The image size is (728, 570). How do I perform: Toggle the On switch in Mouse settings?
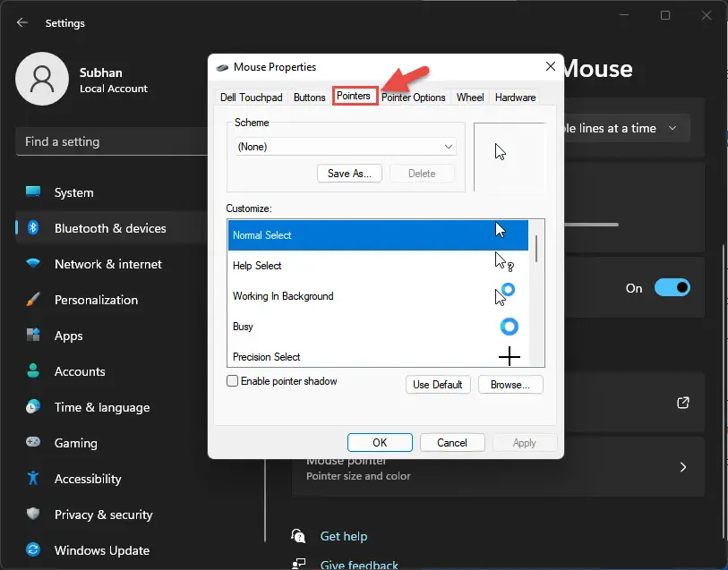(672, 287)
